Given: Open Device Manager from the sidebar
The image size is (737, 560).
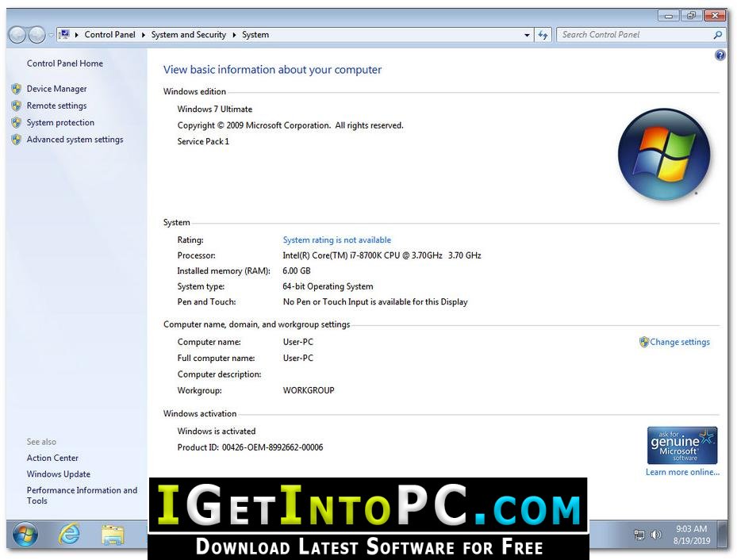Looking at the screenshot, I should pos(56,89).
